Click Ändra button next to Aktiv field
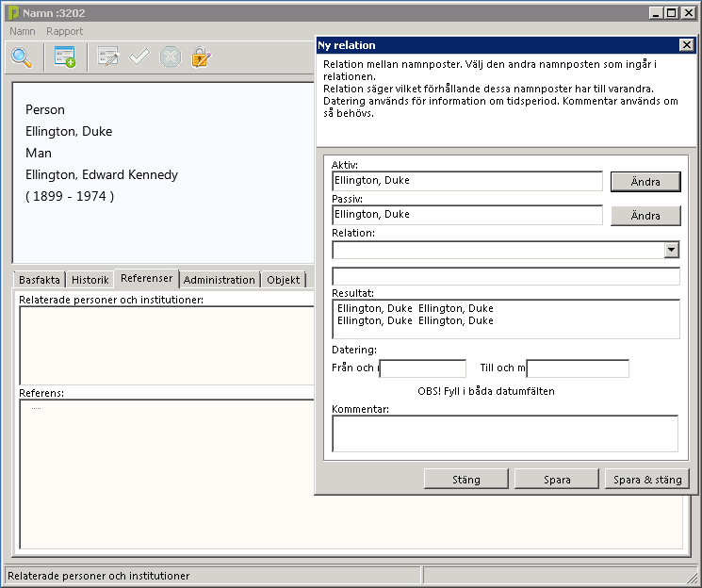 point(645,182)
